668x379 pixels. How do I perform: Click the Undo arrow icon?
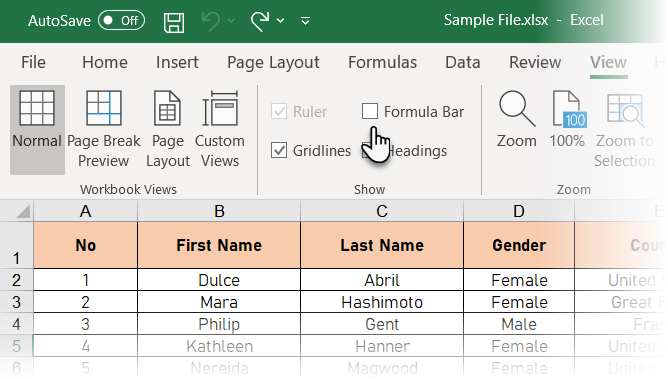(x=210, y=20)
